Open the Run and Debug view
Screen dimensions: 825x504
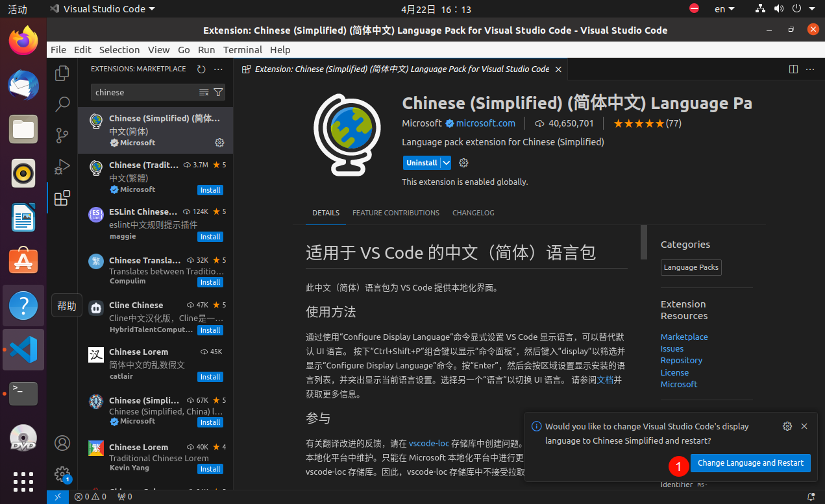pyautogui.click(x=62, y=167)
